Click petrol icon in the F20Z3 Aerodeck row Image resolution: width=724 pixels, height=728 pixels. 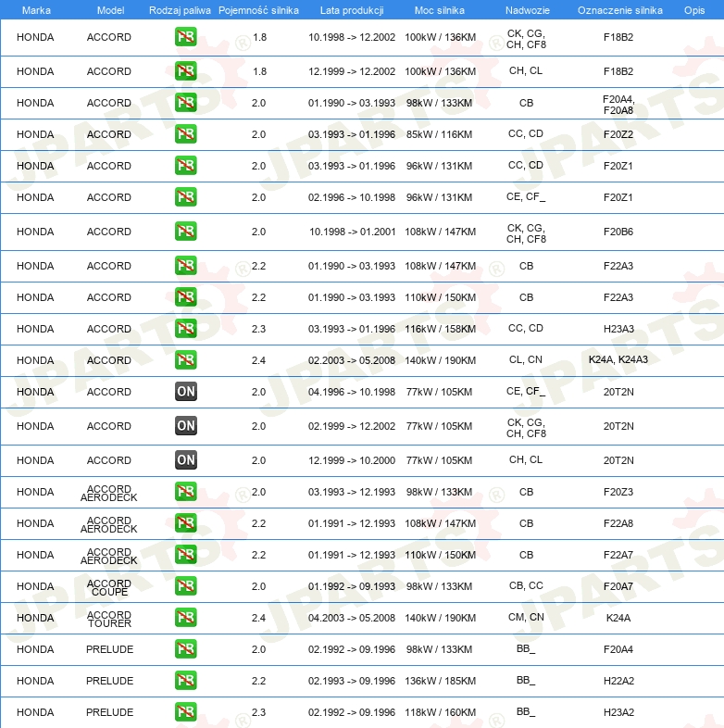pos(186,492)
